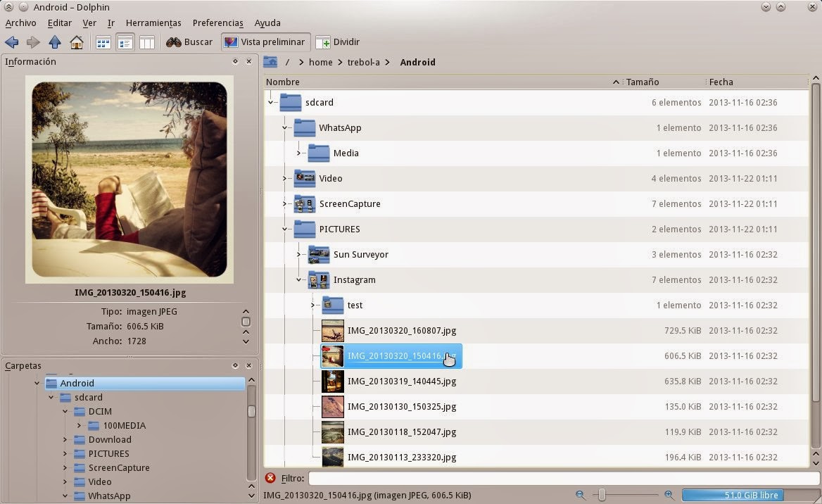Collapse the Instagram folder
This screenshot has width=822, height=504.
point(299,280)
